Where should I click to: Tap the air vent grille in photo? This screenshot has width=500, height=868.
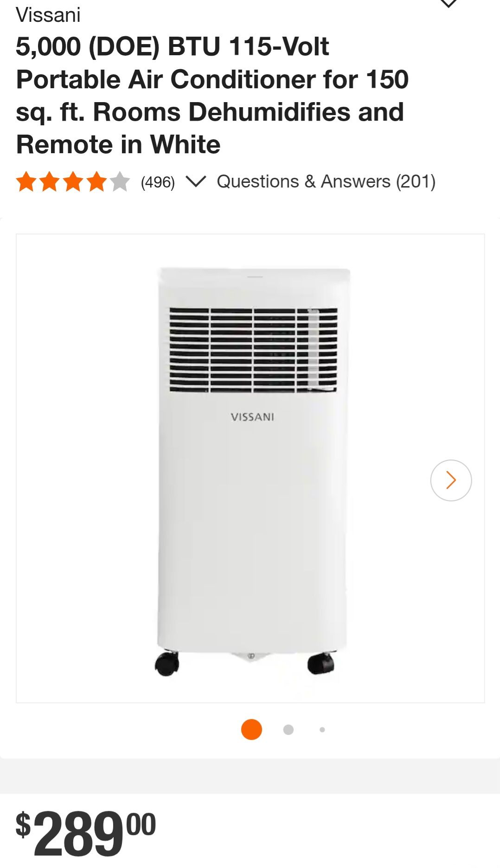[253, 350]
